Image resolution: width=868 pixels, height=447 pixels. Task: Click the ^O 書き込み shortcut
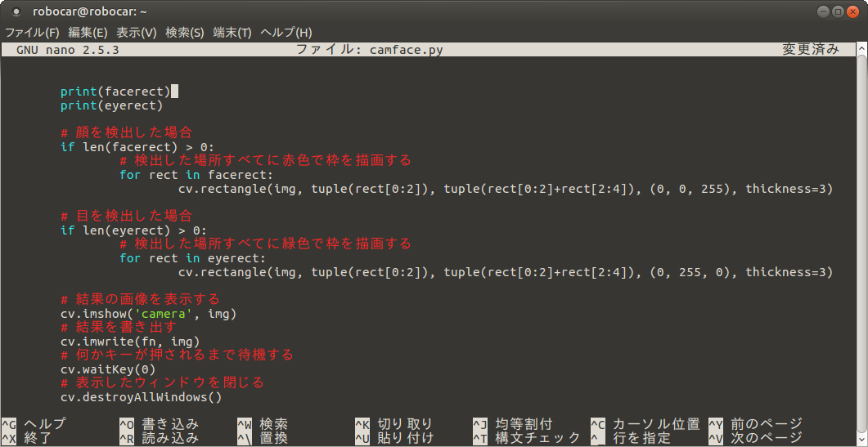pos(159,424)
